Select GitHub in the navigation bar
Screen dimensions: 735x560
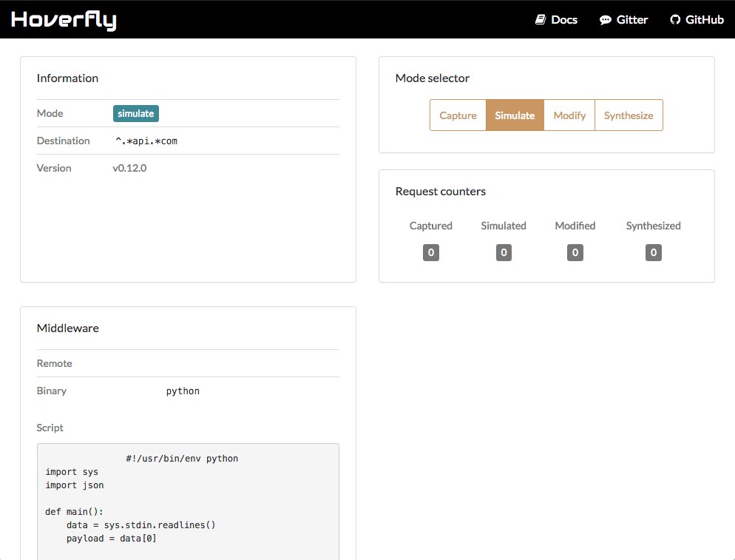(x=696, y=19)
